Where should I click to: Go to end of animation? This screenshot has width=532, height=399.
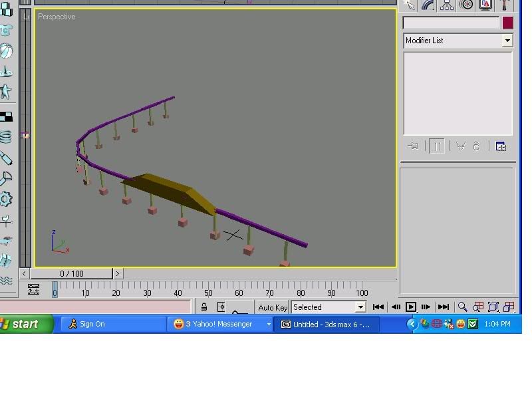(443, 307)
